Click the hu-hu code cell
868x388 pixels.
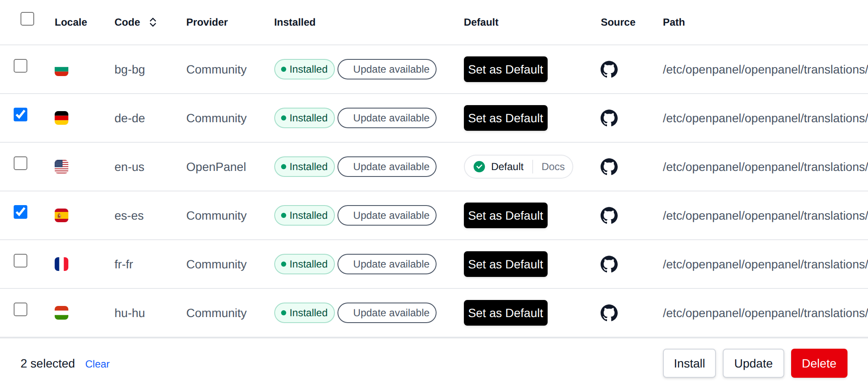click(x=130, y=313)
